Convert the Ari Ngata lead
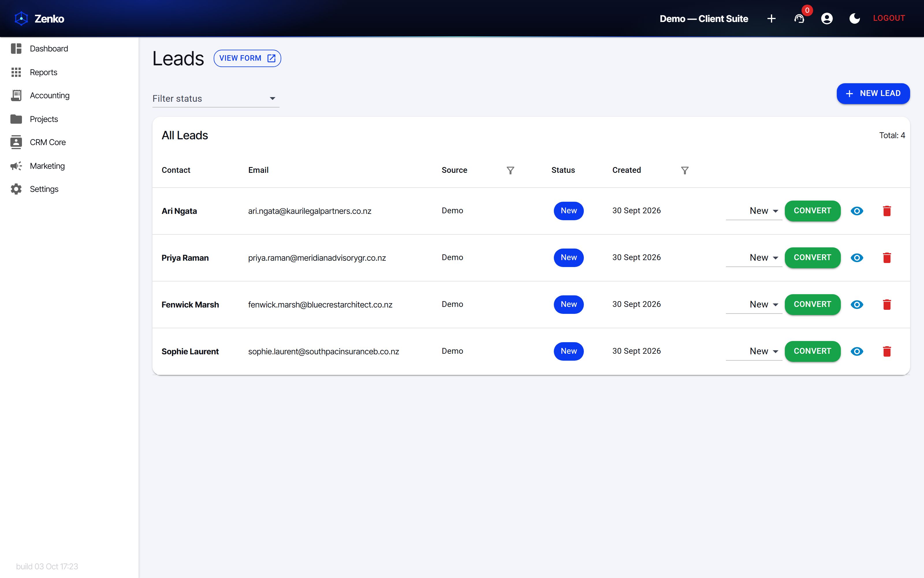Image resolution: width=924 pixels, height=578 pixels. click(813, 211)
